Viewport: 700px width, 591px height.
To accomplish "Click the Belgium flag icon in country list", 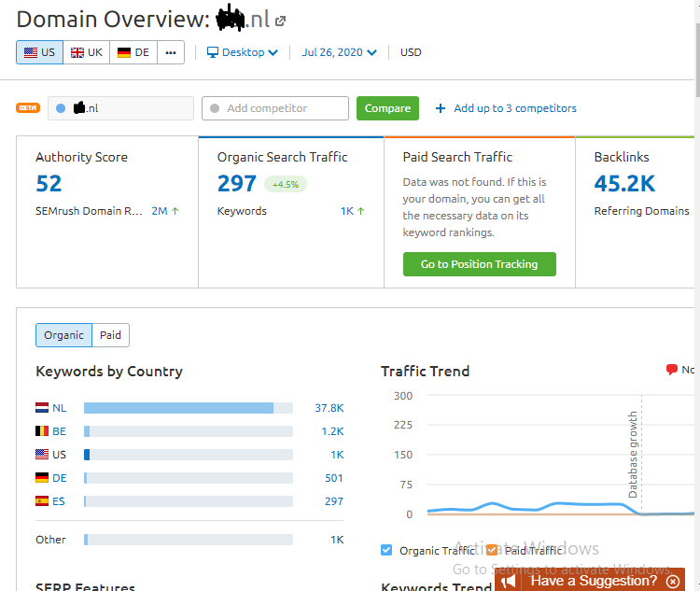I will click(x=42, y=431).
